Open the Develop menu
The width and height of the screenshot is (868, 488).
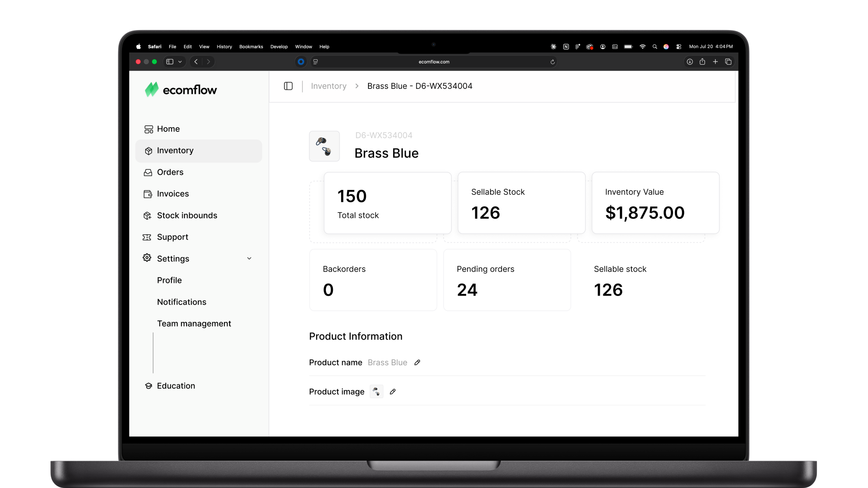click(279, 46)
